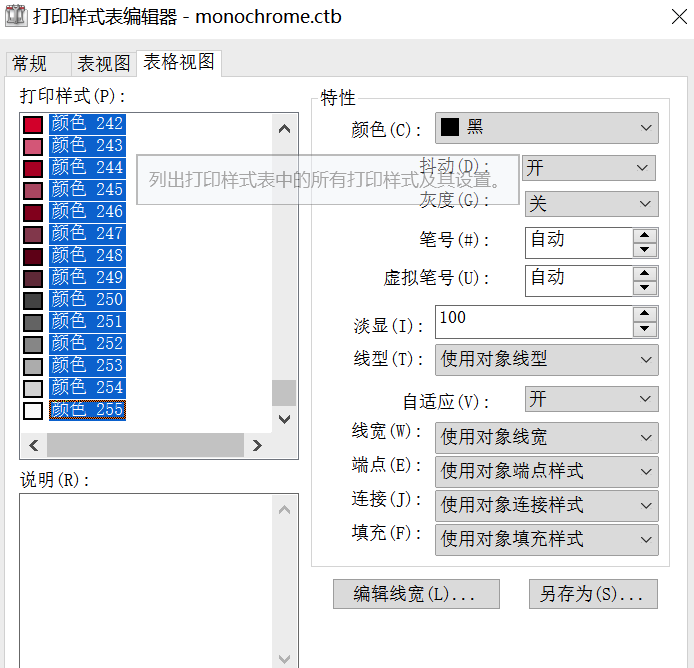The height and width of the screenshot is (668, 694).
Task: Click the red swatch for 颜色 242
Action: (33, 124)
